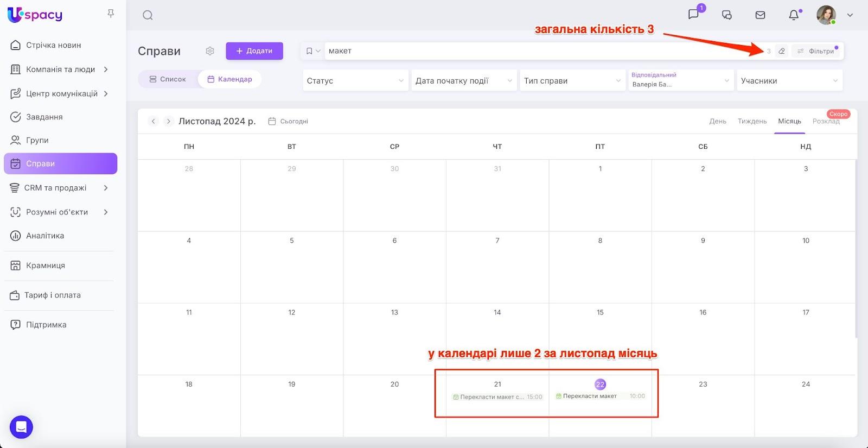The height and width of the screenshot is (448, 868).
Task: Open event on November 21 at 15:00
Action: 497,397
